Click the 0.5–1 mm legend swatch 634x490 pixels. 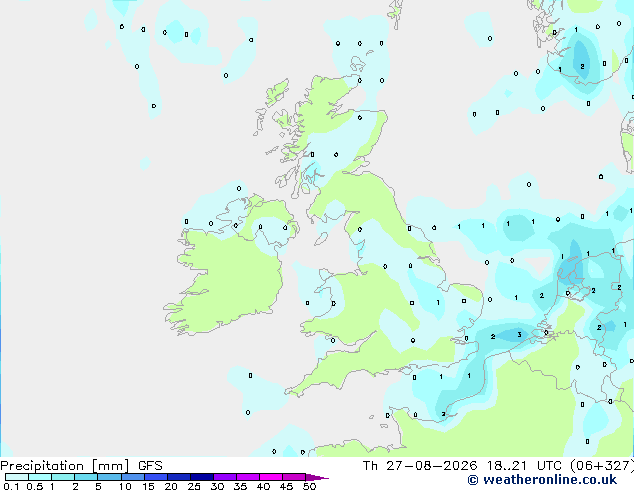tap(40, 477)
